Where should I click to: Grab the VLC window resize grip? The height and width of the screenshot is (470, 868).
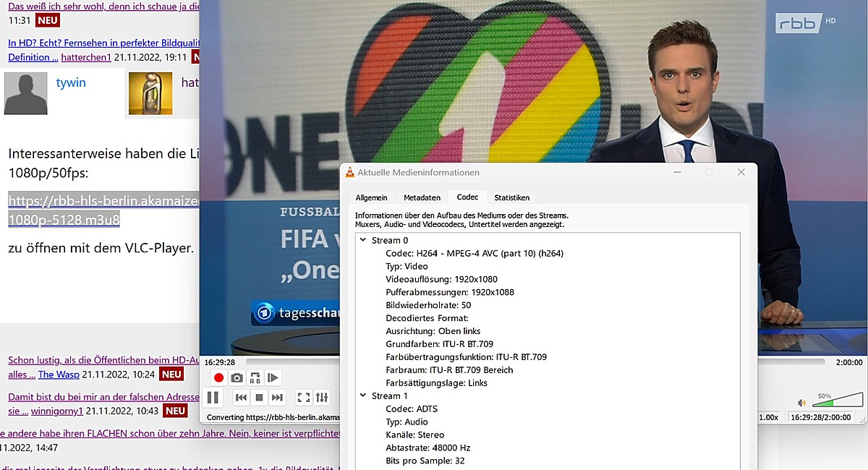(x=864, y=420)
